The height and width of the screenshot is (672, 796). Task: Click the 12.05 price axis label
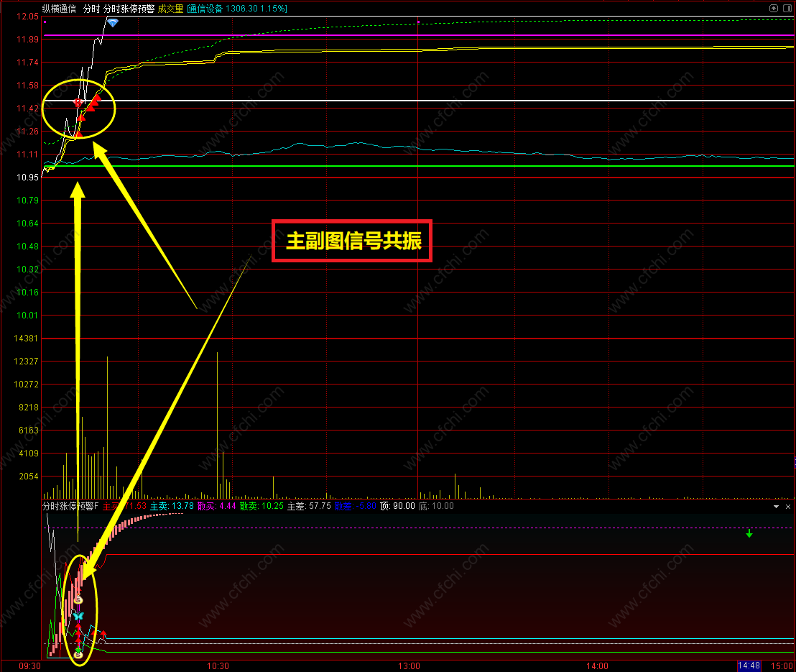click(x=27, y=17)
